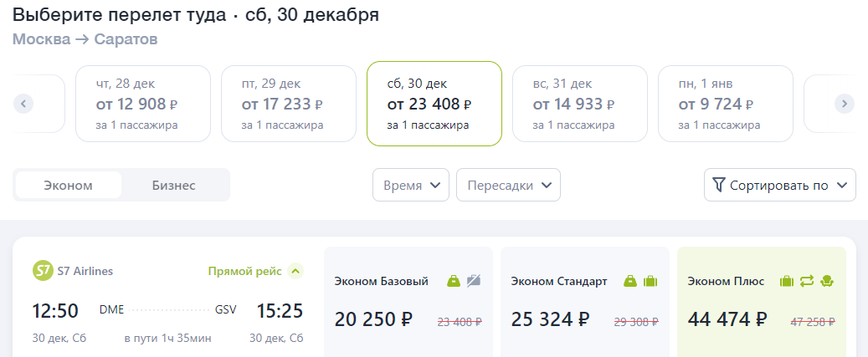
Task: Open the Время filter dropdown
Action: [x=413, y=185]
